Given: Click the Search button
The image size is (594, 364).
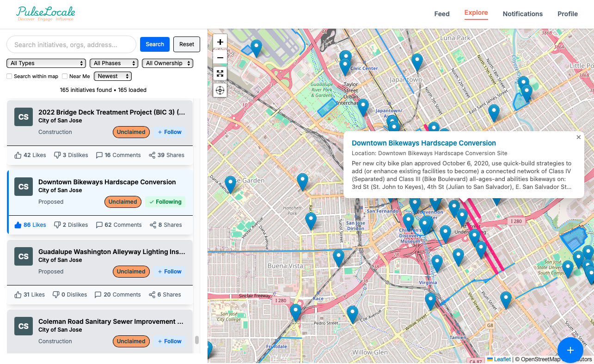Looking at the screenshot, I should point(154,44).
